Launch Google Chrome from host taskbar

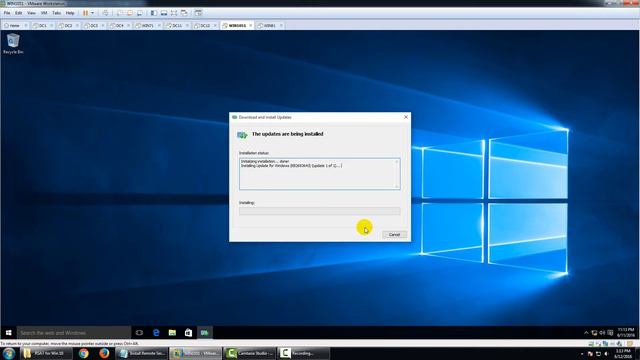coord(84,353)
